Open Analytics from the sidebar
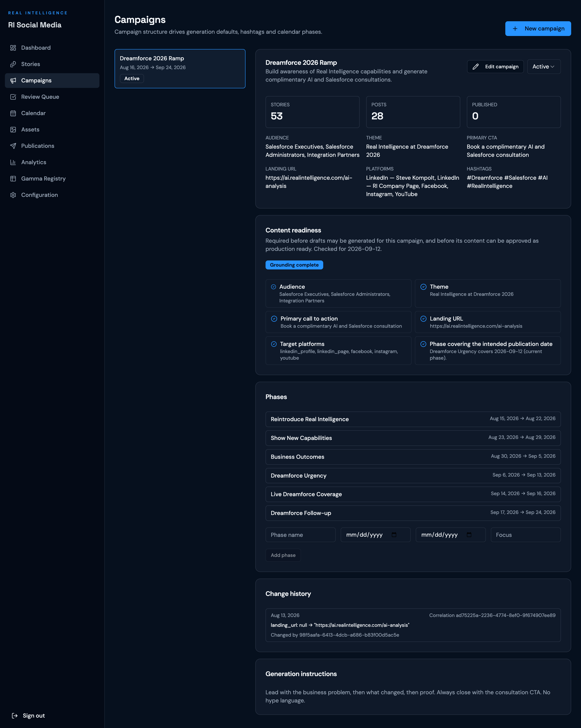 [52, 162]
